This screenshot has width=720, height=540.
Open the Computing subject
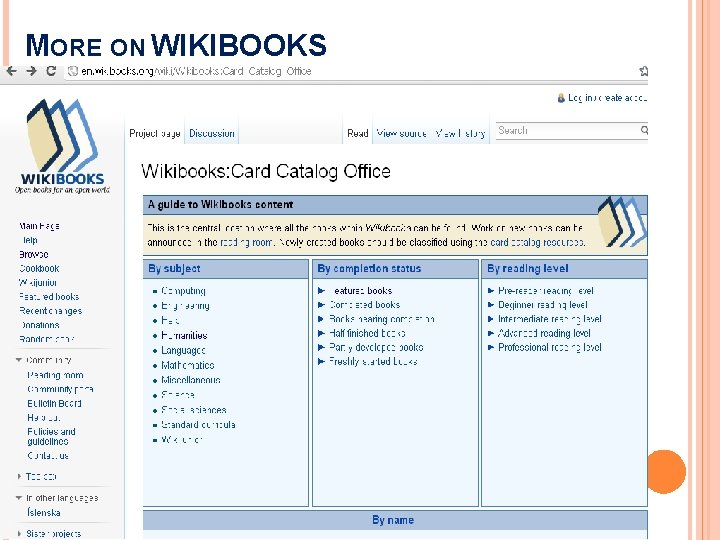tap(183, 291)
